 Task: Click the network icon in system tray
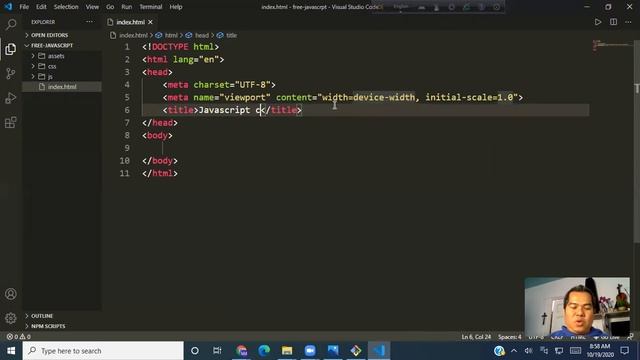(559, 351)
